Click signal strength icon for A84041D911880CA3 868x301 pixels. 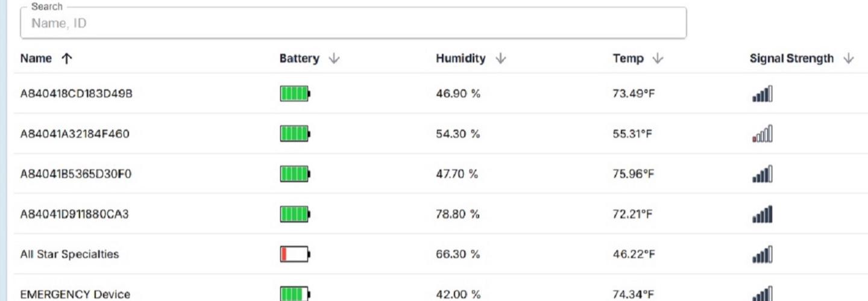click(x=763, y=214)
